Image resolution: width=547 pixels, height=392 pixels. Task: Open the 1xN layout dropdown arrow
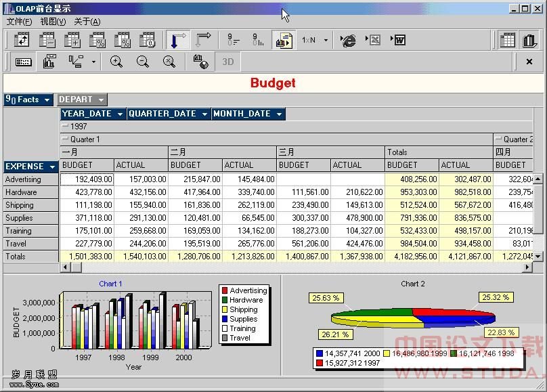(326, 40)
